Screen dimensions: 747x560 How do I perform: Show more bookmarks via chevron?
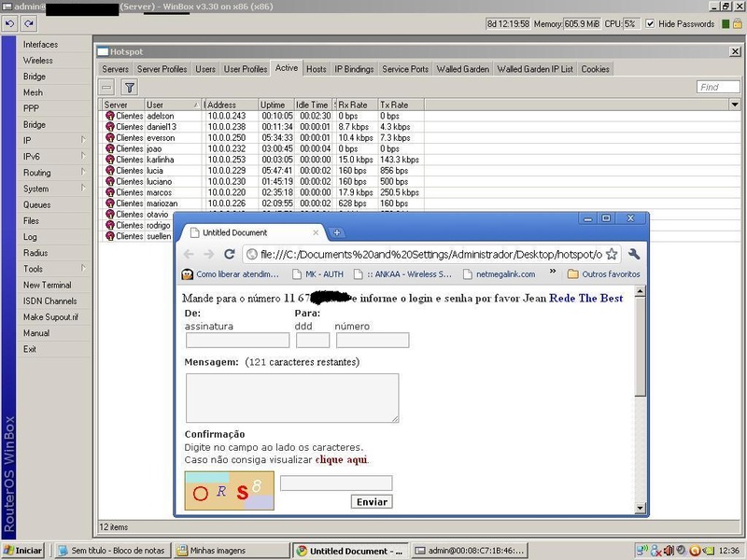(553, 272)
